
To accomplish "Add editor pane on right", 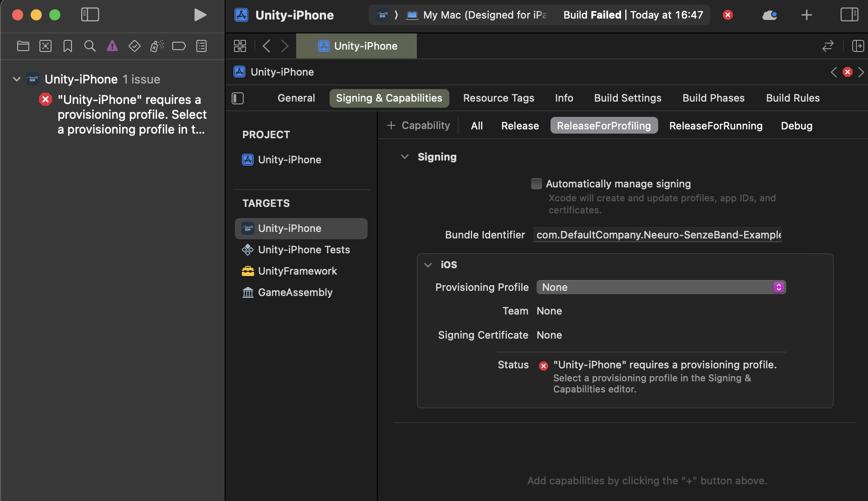I will [858, 46].
